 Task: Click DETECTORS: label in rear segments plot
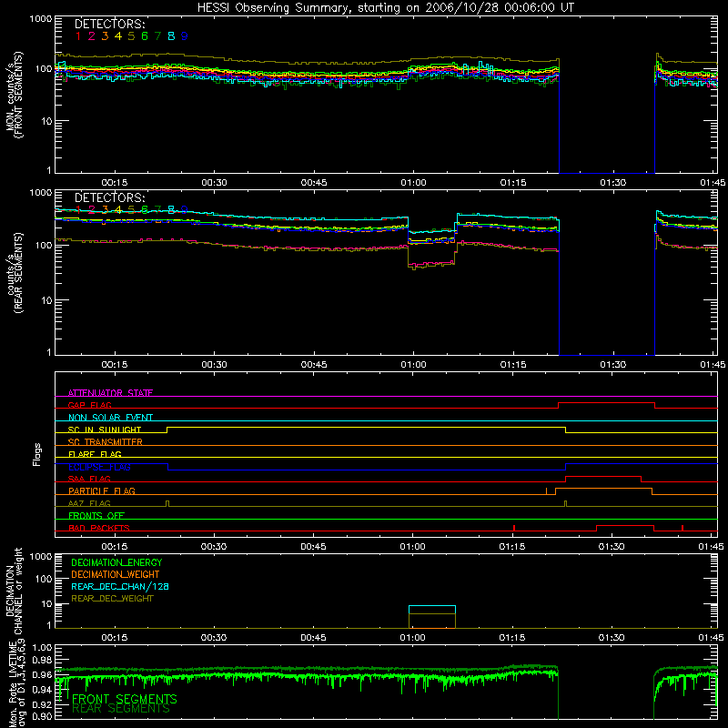(x=110, y=197)
